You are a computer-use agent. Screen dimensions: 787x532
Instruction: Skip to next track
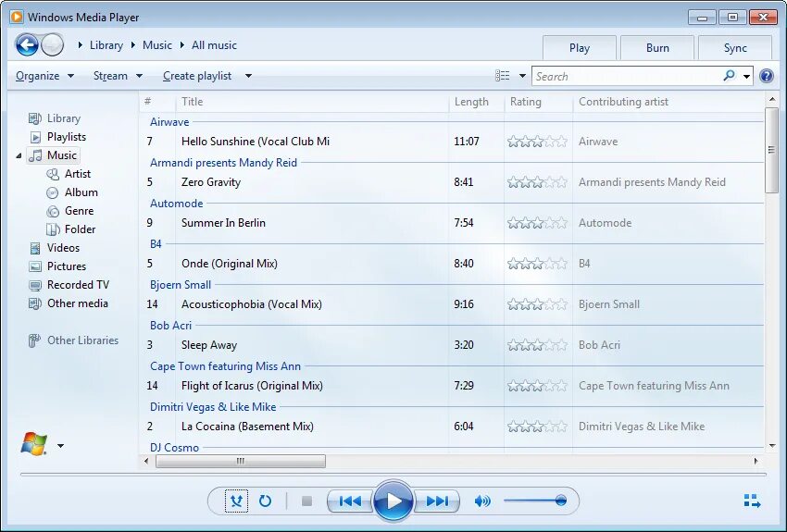(437, 501)
